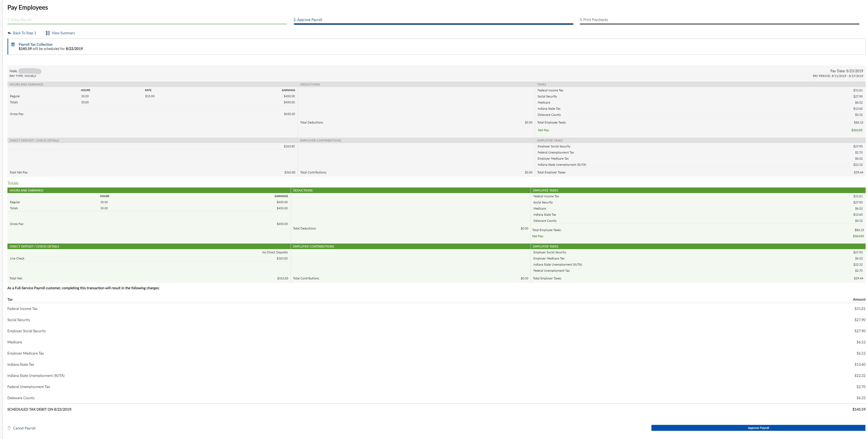
Task: Click the green Totals section heading
Action: (13, 183)
